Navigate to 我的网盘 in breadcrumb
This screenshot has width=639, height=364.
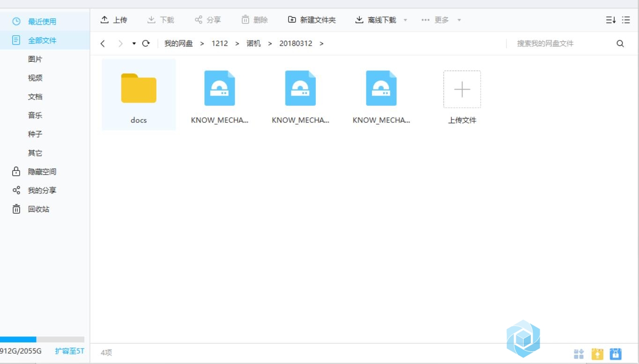pyautogui.click(x=178, y=44)
